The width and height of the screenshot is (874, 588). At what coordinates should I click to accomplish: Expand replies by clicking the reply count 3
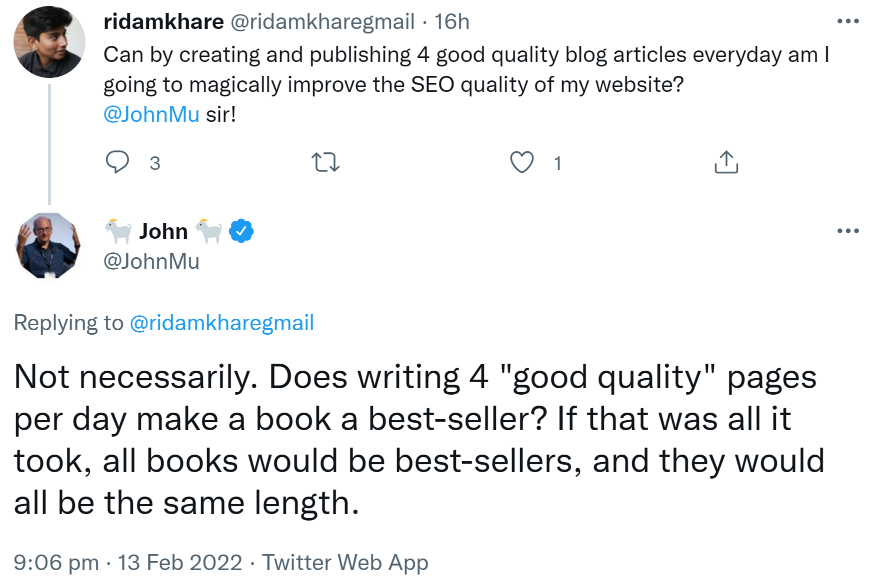pos(155,162)
